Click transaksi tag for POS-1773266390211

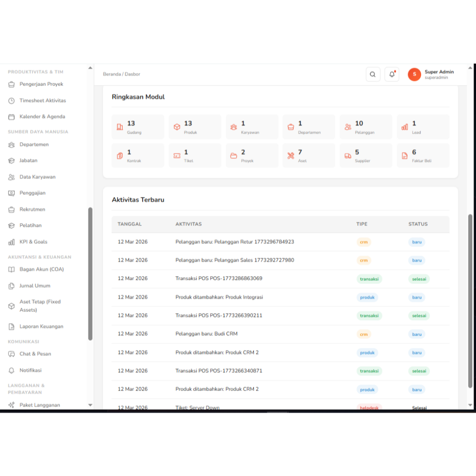click(x=369, y=316)
